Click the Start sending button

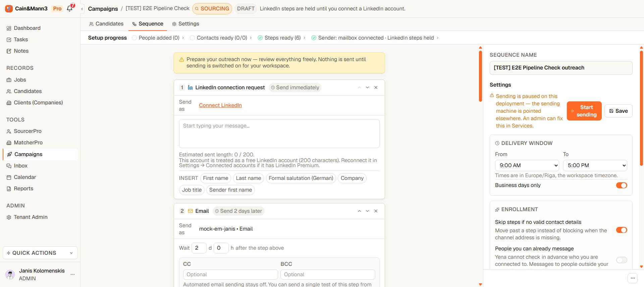584,111
